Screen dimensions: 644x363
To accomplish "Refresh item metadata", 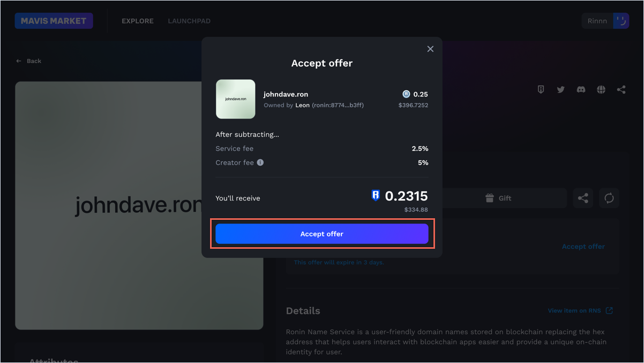I will (x=609, y=198).
